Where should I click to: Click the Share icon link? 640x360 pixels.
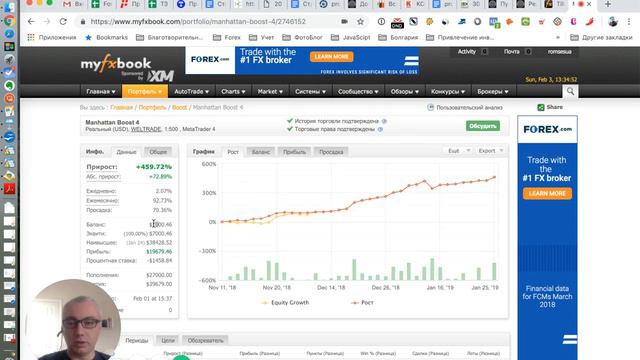pyautogui.click(x=550, y=107)
